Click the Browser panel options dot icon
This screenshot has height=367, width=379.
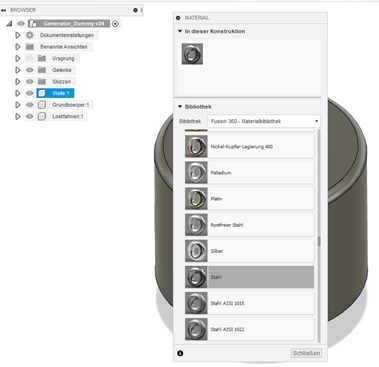tap(135, 10)
